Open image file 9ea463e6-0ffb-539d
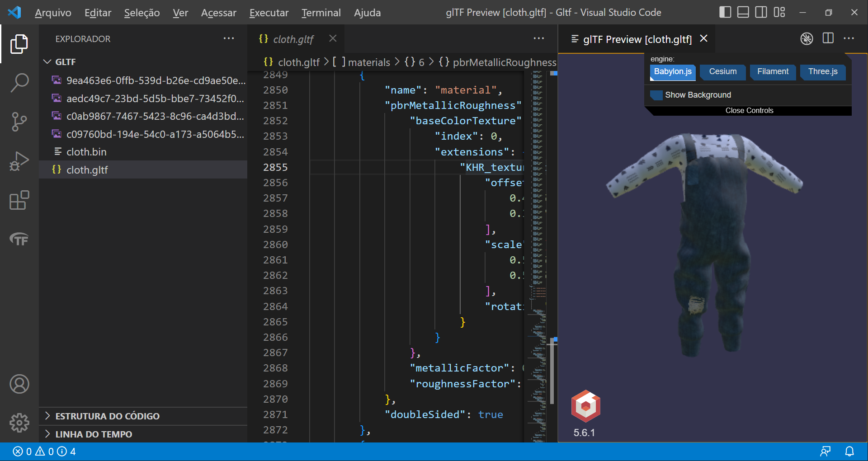The image size is (868, 461). coord(143,80)
